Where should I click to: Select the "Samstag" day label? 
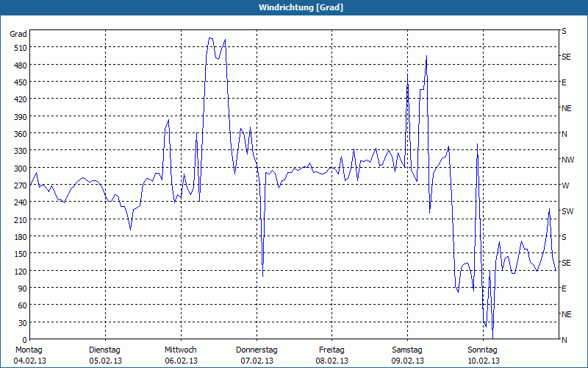[x=407, y=350]
